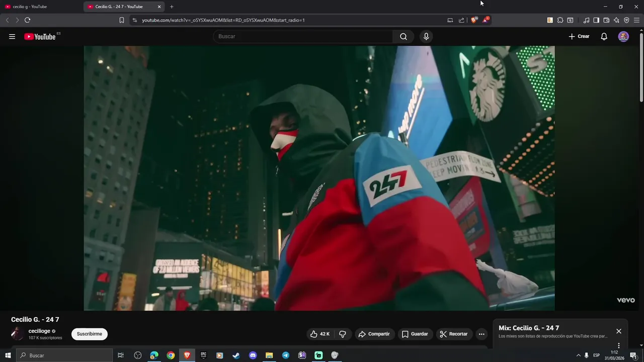Open the yellow extension icon in toolbar
Viewport: 644px width, 362px height.
[x=550, y=20]
